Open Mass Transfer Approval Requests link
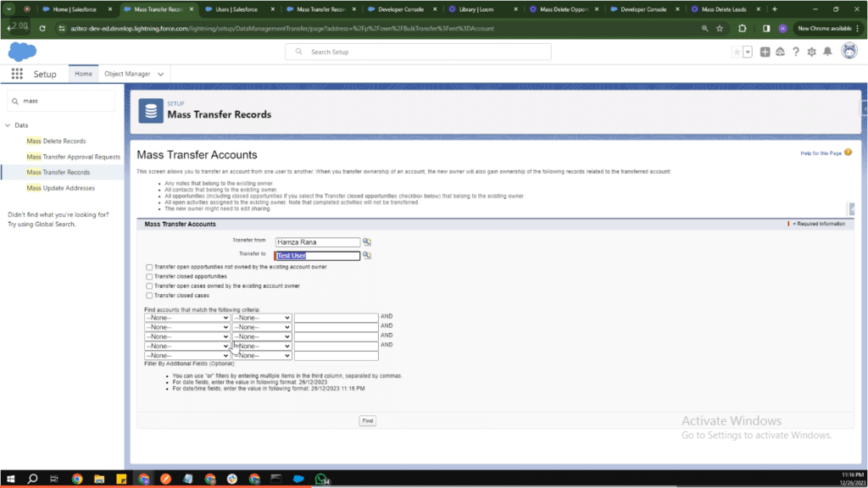Viewport: 868px width, 488px height. click(73, 157)
